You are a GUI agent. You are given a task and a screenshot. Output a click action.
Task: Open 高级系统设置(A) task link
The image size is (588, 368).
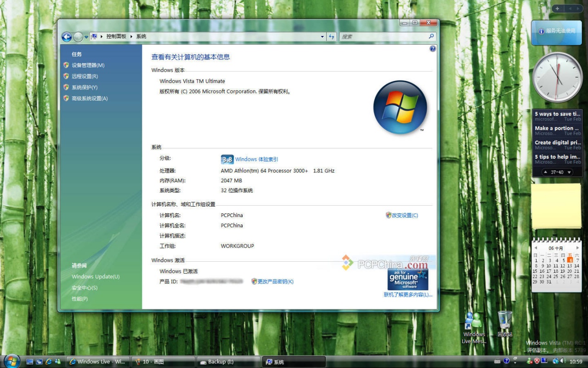(x=90, y=98)
